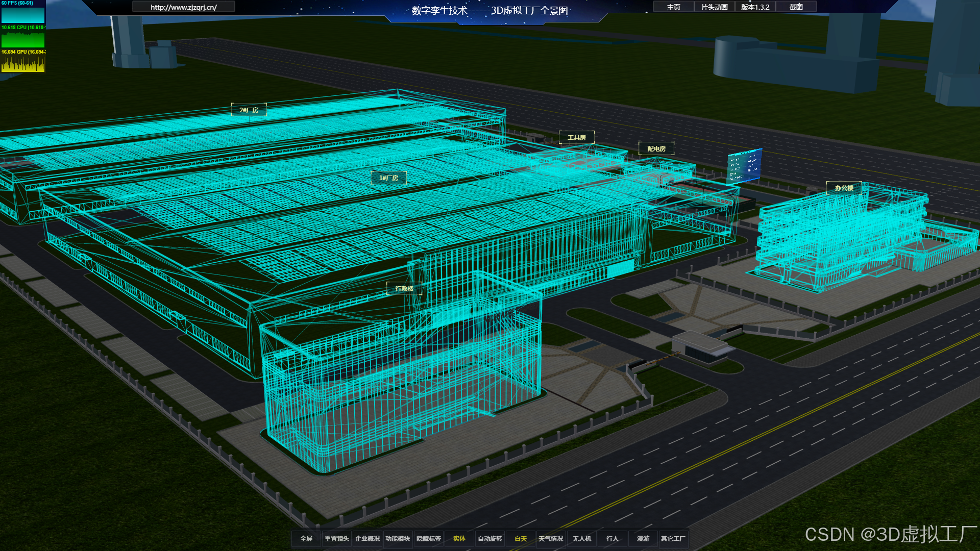Screen dimensions: 980x551
Task: Toggle 隐藏标签 to hide labels
Action: [x=428, y=539]
